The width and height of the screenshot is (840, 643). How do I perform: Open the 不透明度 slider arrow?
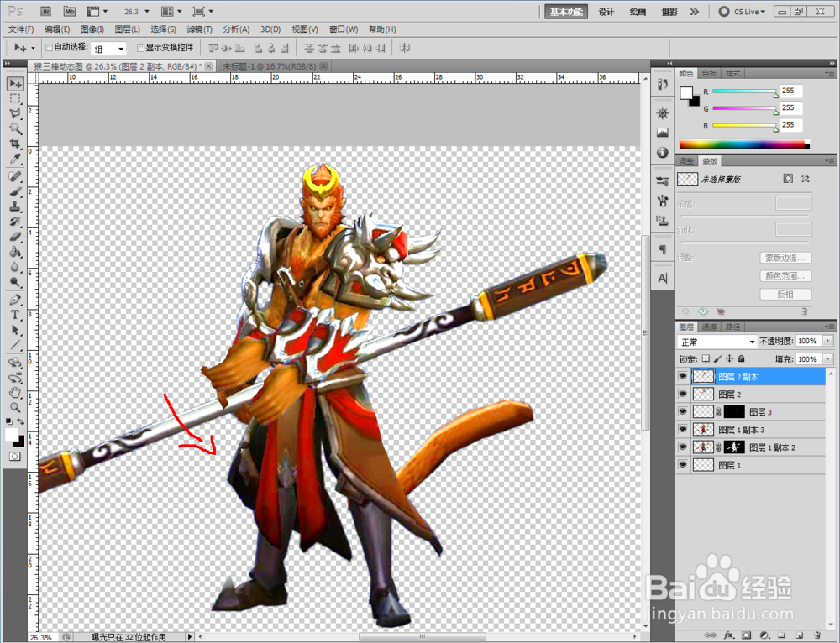point(828,341)
